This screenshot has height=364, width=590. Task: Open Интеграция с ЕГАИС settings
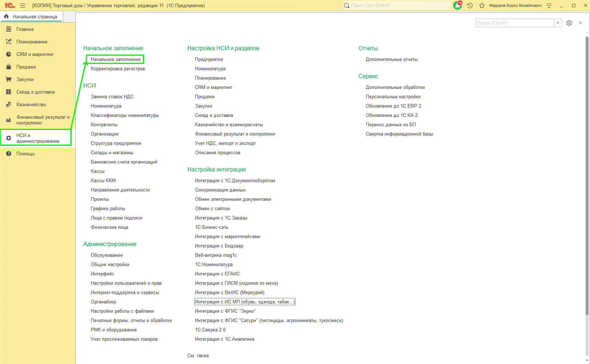pyautogui.click(x=217, y=274)
